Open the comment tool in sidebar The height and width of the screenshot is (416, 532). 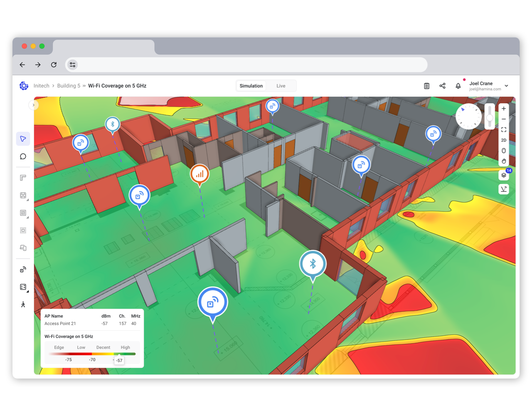click(x=23, y=156)
